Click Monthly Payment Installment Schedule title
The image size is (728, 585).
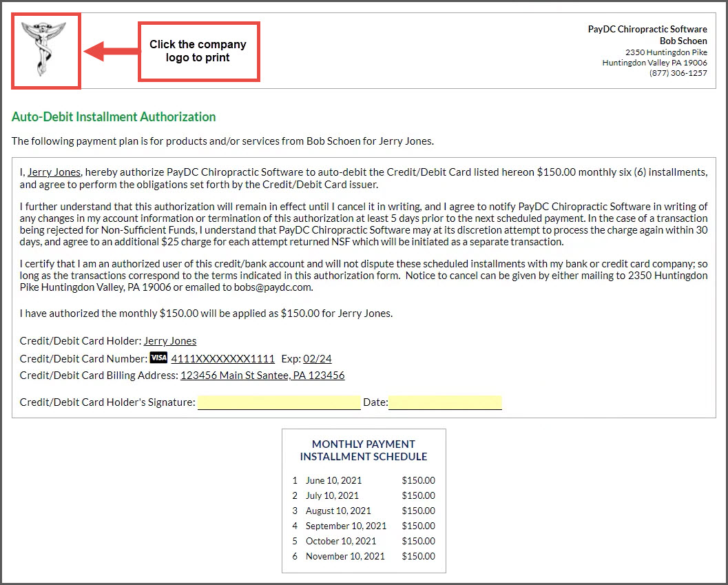364,450
